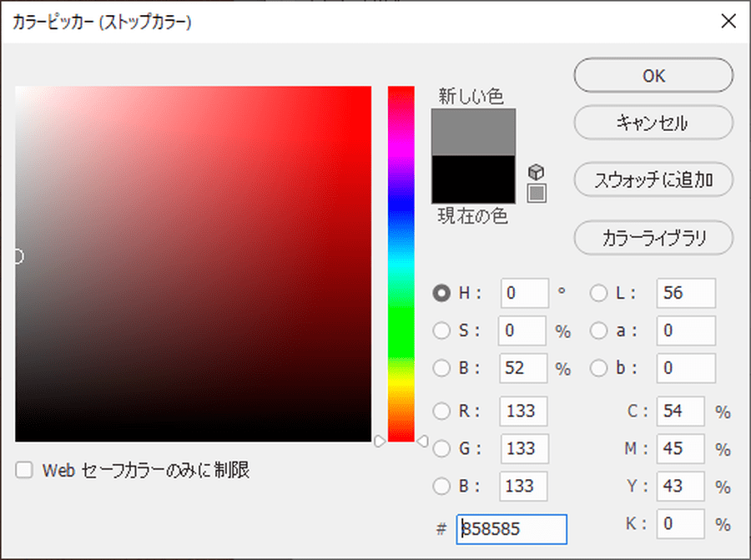Screen dimensions: 751x560
Task: Click the web-safe color square below the cube
Action: coord(537,193)
